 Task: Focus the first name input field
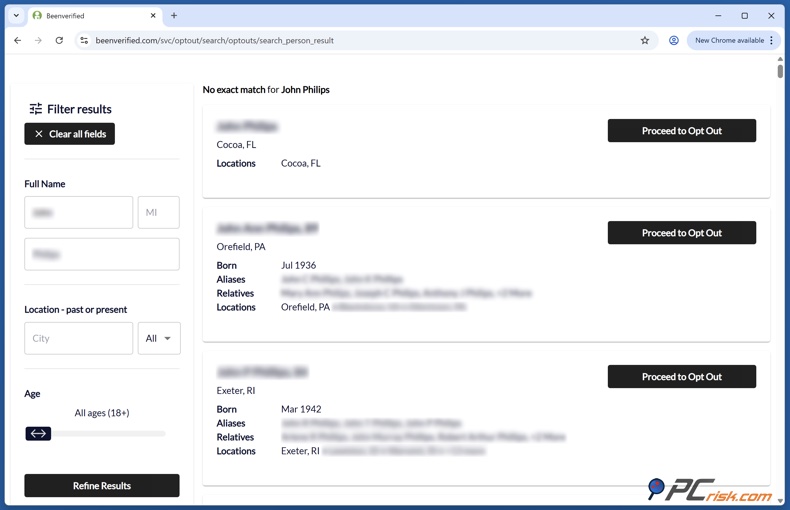click(x=79, y=212)
